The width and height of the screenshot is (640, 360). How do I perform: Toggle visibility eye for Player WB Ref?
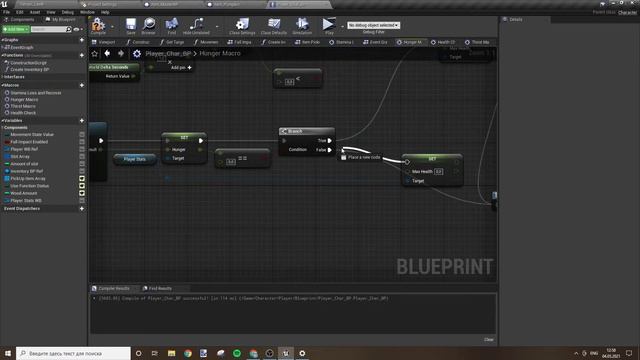[x=82, y=149]
